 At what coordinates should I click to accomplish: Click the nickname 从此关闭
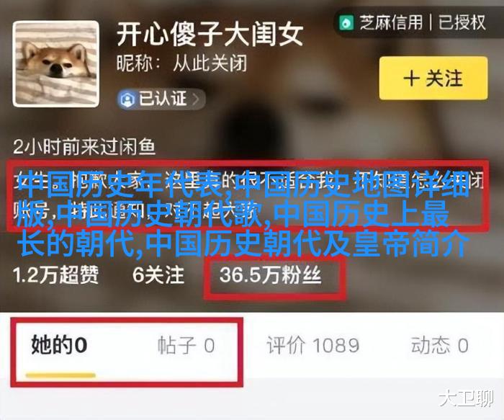pyautogui.click(x=210, y=63)
